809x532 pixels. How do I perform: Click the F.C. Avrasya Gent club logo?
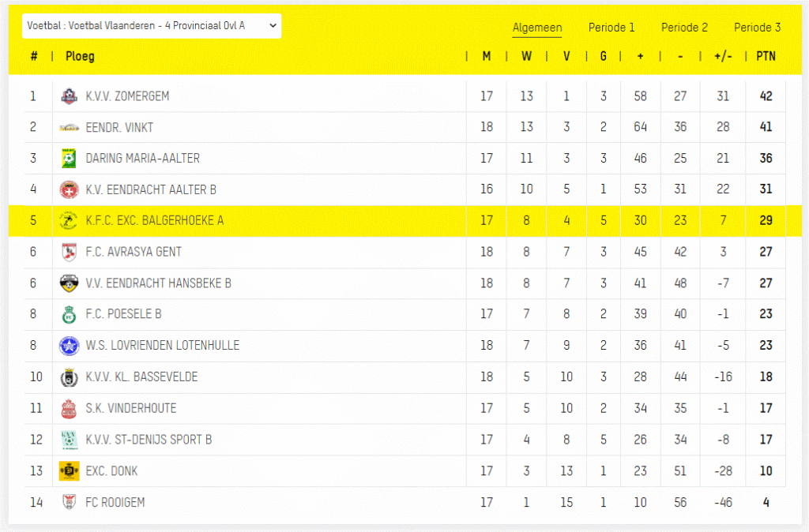[70, 252]
